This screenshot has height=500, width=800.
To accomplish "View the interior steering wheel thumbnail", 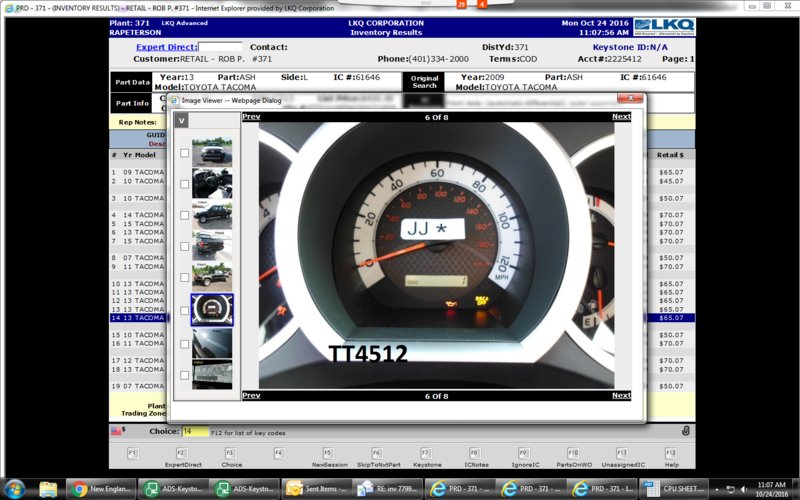I will pos(212,183).
